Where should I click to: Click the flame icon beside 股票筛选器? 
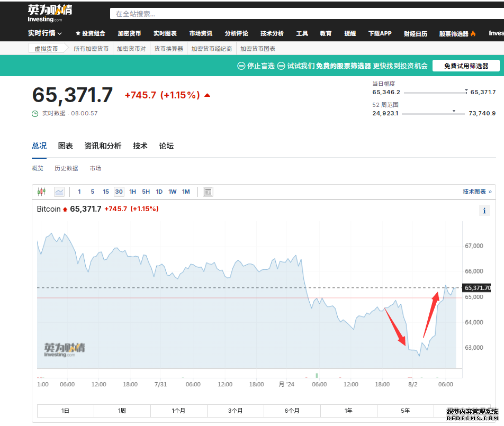coord(473,33)
